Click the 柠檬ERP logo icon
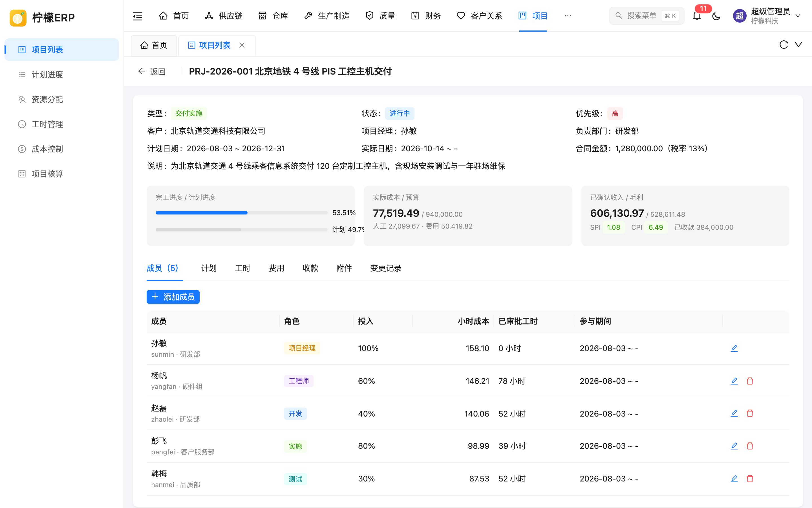 pos(18,18)
